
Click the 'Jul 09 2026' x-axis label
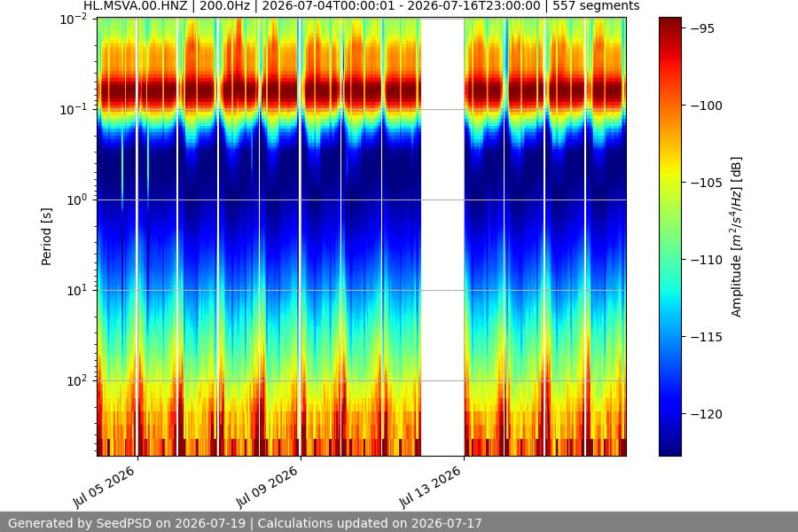tap(267, 487)
